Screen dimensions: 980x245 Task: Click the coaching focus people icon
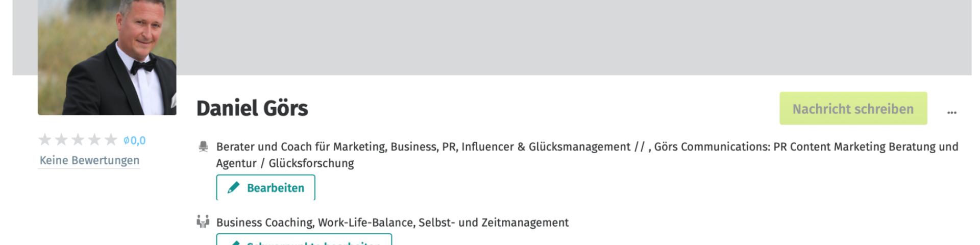203,222
